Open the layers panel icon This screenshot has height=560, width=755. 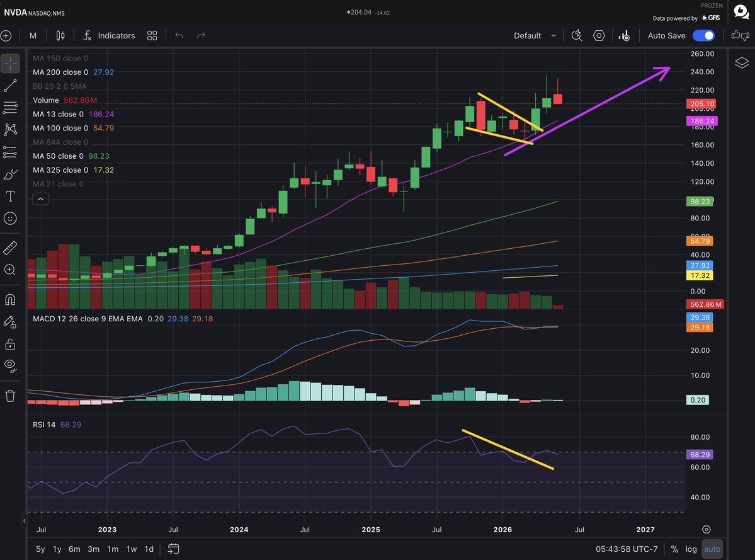click(742, 62)
